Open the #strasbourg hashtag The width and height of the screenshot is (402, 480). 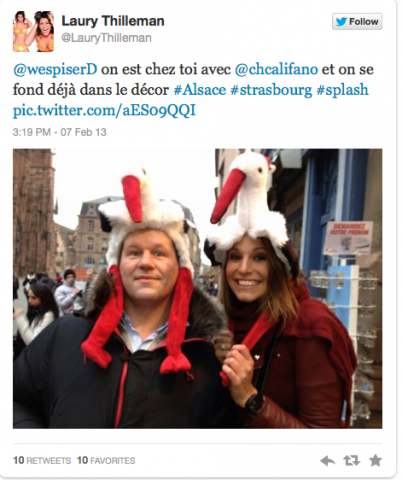tap(271, 90)
